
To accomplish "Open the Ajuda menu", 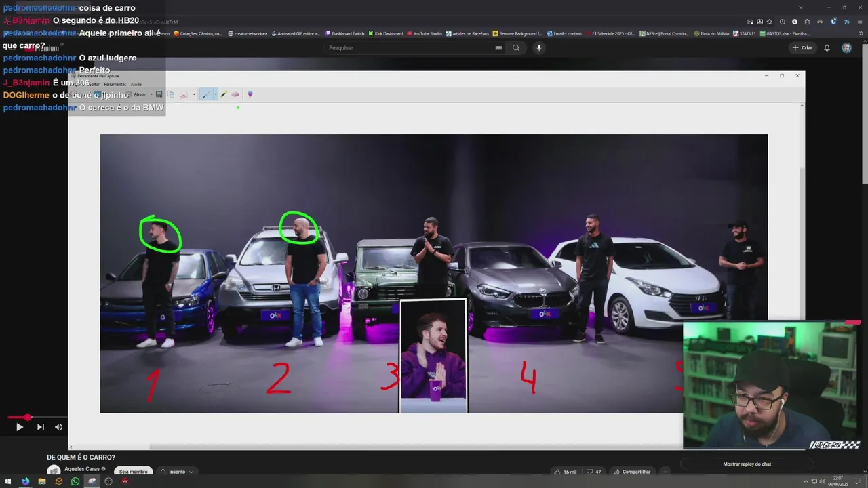I will pos(136,84).
